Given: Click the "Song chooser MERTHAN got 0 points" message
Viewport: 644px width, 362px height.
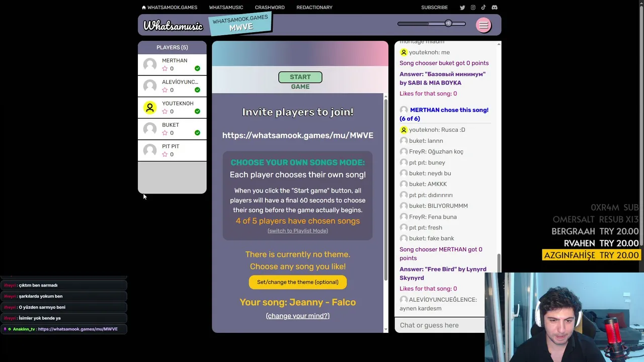Looking at the screenshot, I should pyautogui.click(x=441, y=254).
